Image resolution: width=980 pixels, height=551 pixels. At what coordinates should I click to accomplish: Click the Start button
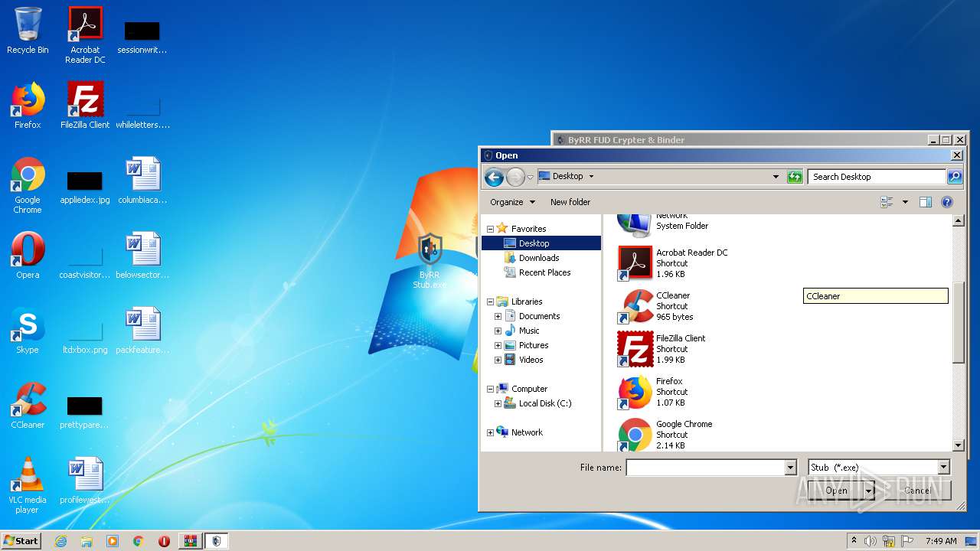(x=21, y=540)
